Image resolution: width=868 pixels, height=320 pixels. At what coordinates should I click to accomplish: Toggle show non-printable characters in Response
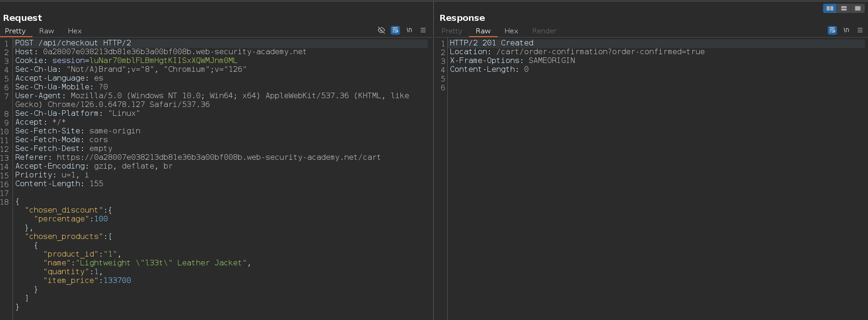[846, 30]
